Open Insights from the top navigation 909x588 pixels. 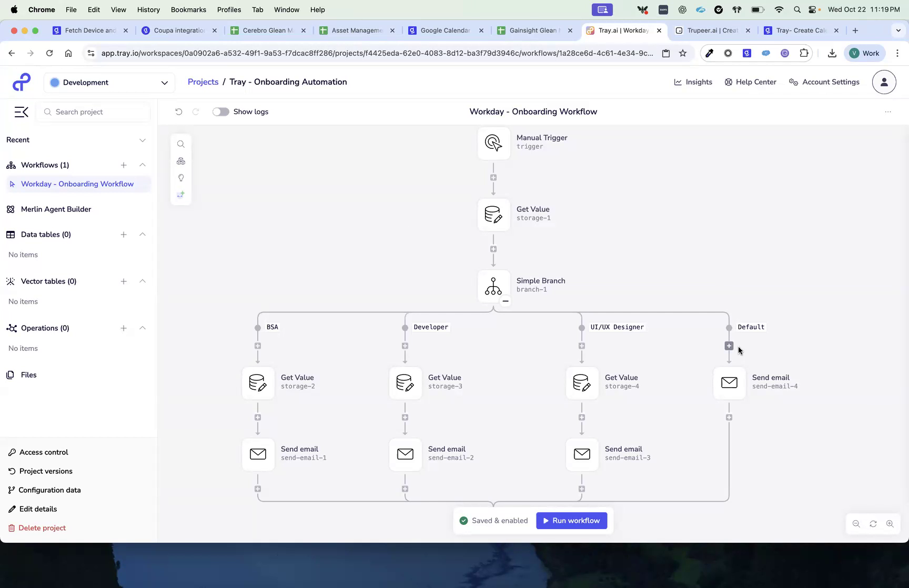(x=693, y=82)
